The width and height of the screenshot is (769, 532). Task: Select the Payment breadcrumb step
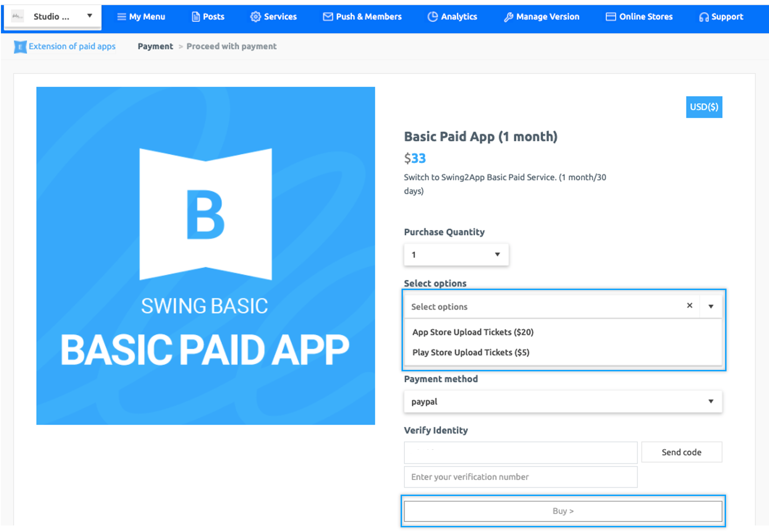(x=155, y=46)
